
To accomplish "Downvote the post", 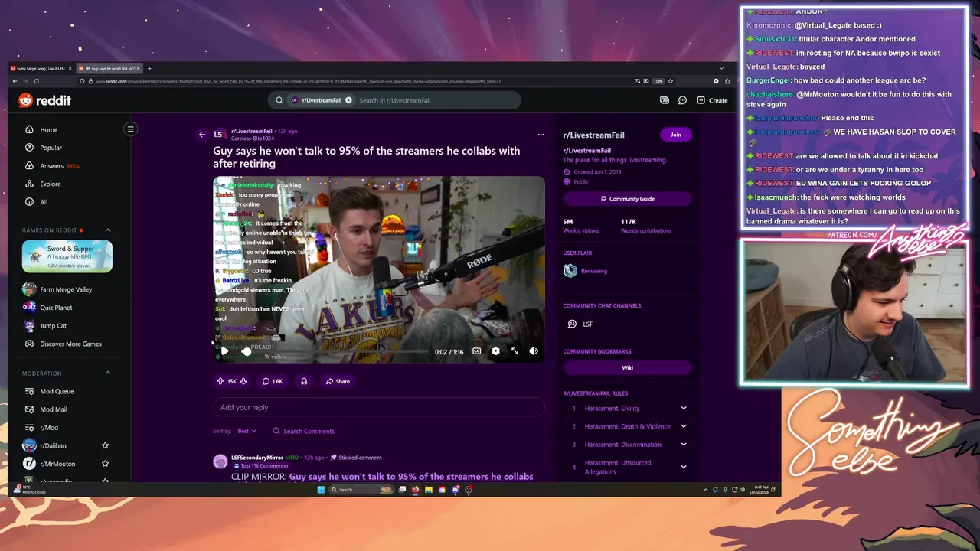I will coord(243,381).
